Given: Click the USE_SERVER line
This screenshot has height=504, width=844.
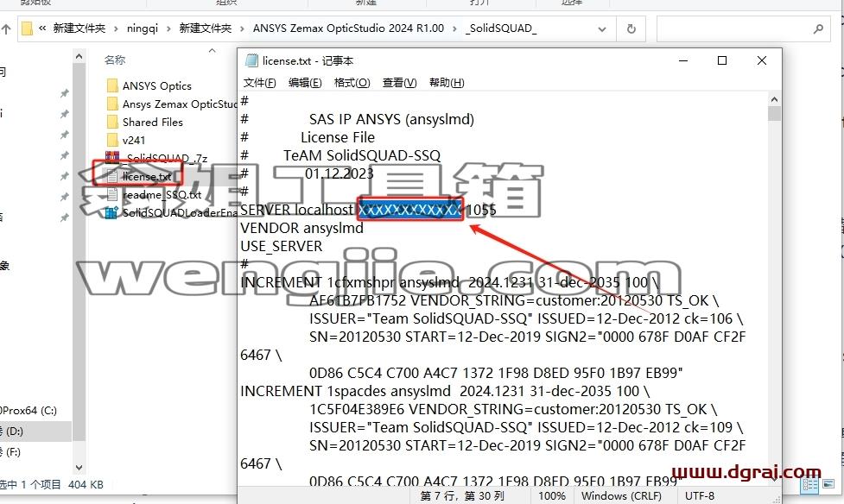Looking at the screenshot, I should [x=281, y=246].
